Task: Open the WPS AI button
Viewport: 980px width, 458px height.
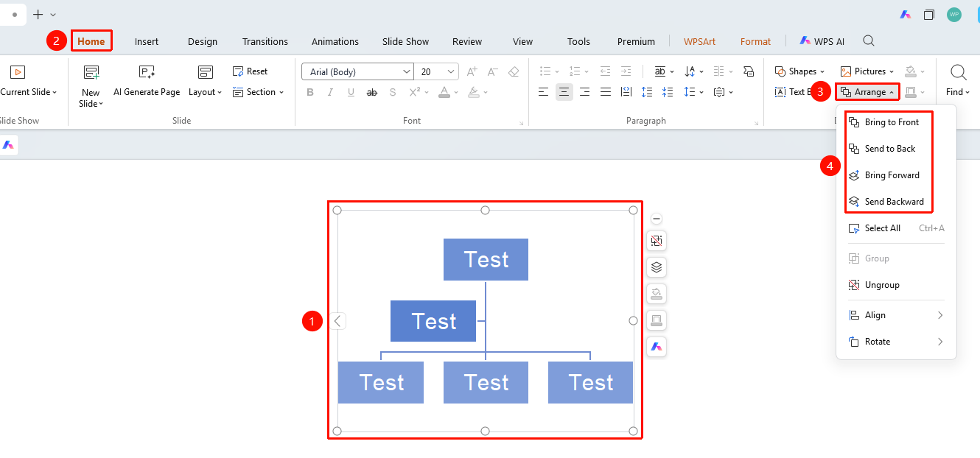Action: [822, 41]
